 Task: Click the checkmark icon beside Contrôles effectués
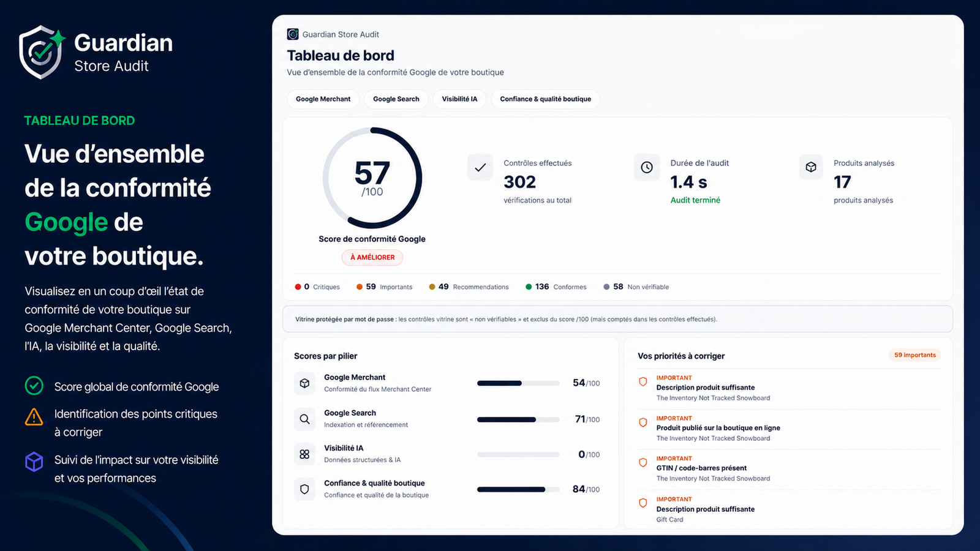tap(480, 167)
